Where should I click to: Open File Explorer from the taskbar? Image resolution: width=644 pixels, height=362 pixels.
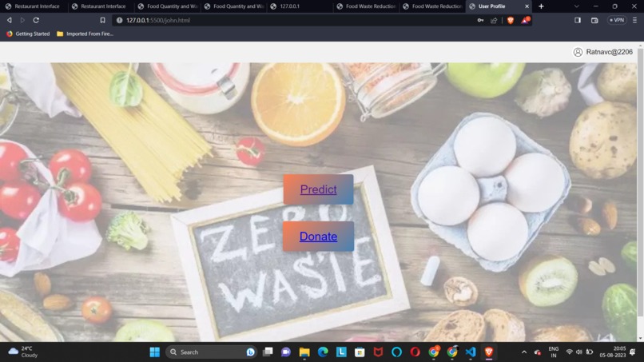point(304,352)
